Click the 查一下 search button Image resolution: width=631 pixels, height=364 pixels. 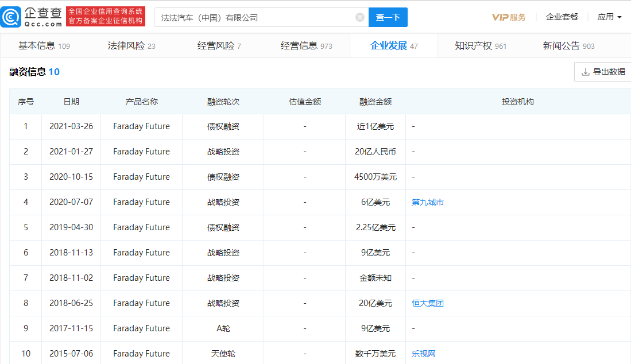click(388, 17)
